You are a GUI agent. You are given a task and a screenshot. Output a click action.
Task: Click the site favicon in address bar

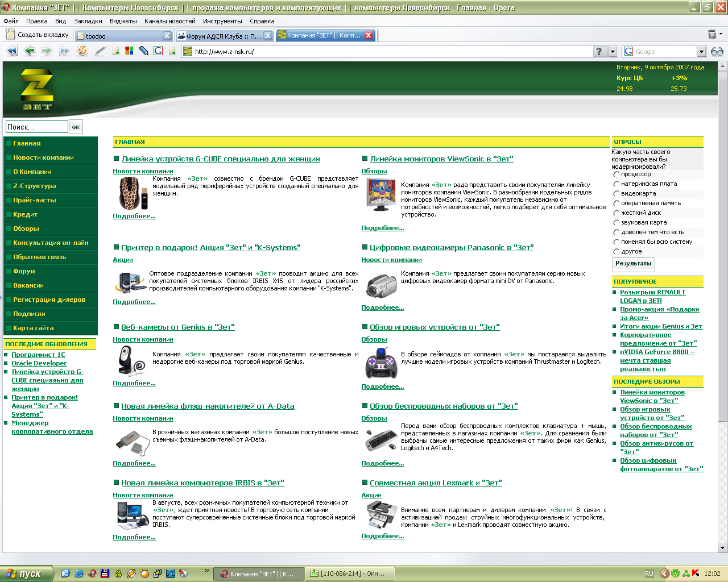[188, 51]
